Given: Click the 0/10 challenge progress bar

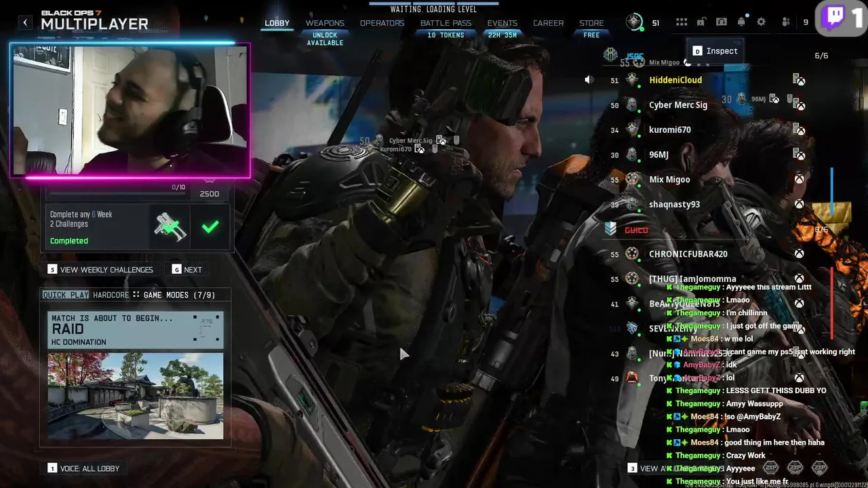Looking at the screenshot, I should [117, 193].
